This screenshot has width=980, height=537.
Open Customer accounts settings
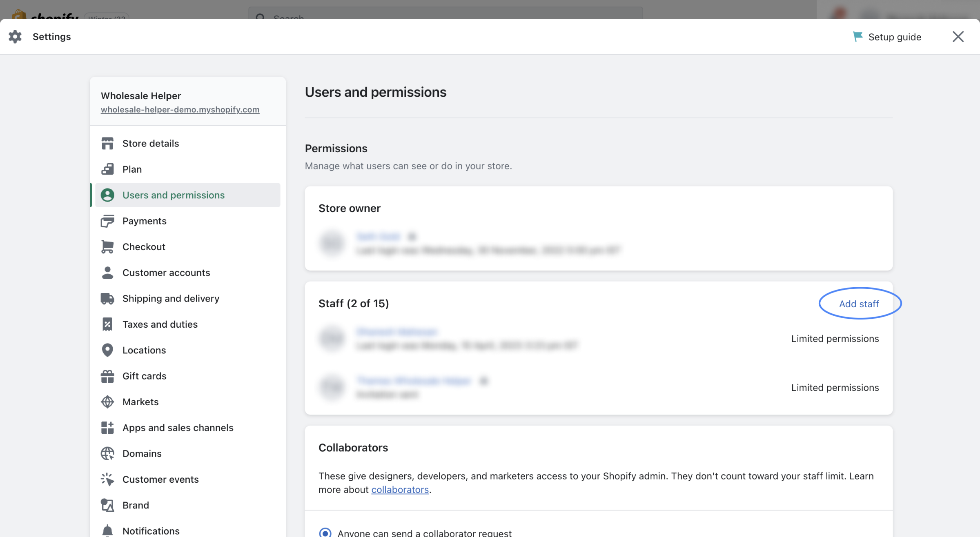[166, 273]
